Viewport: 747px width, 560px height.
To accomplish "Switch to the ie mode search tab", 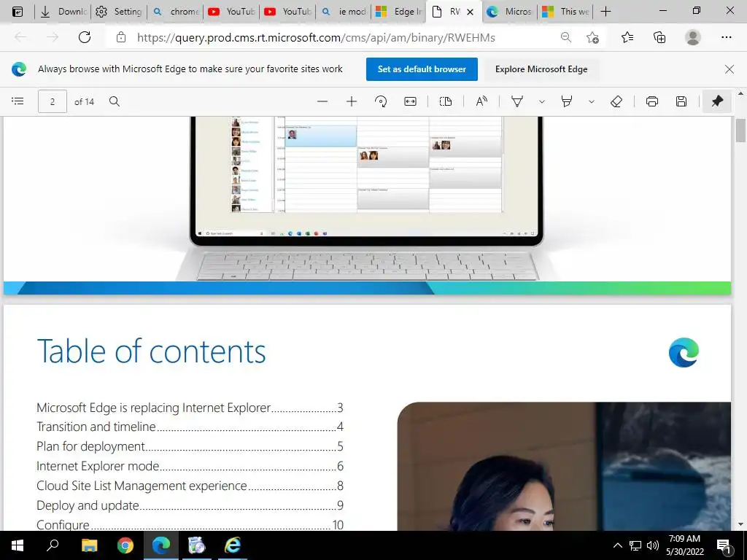I will coord(344,12).
